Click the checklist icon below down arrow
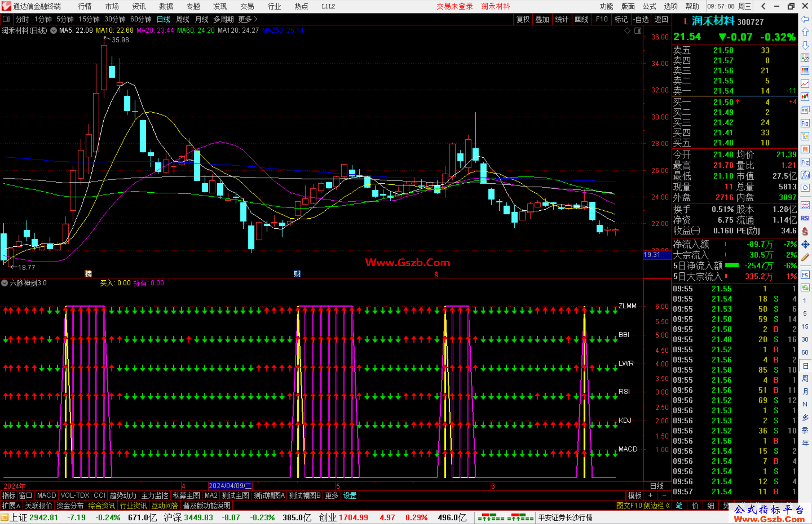The height and width of the screenshot is (524, 812). [805, 58]
